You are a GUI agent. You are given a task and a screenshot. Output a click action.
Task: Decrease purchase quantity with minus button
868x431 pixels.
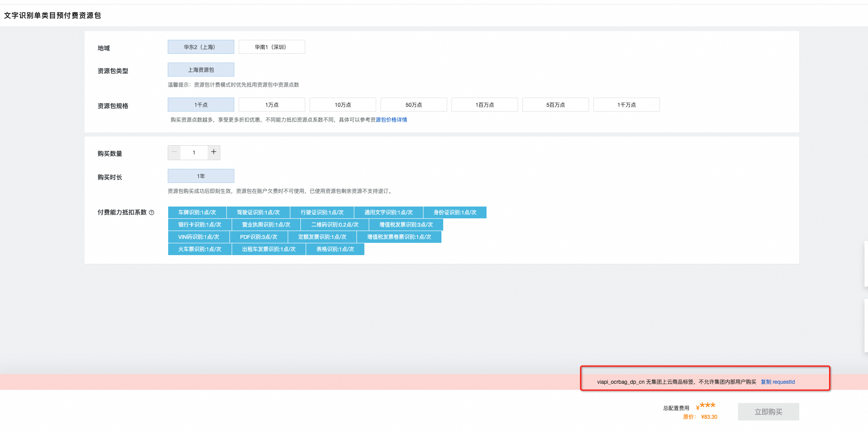174,152
